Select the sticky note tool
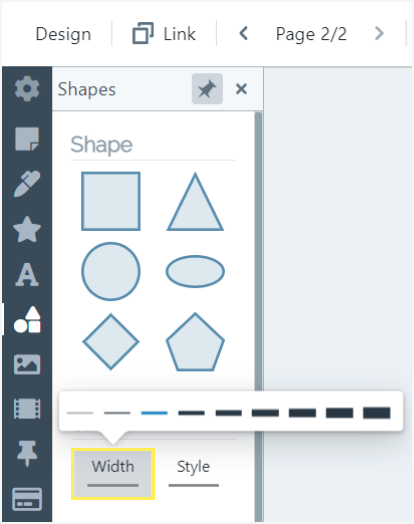Image resolution: width=414 pixels, height=524 pixels. (27, 138)
